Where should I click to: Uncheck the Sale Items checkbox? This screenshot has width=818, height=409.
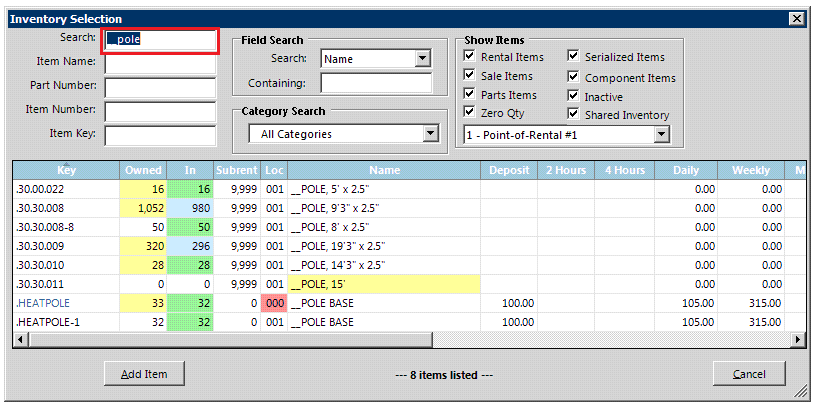(x=470, y=77)
